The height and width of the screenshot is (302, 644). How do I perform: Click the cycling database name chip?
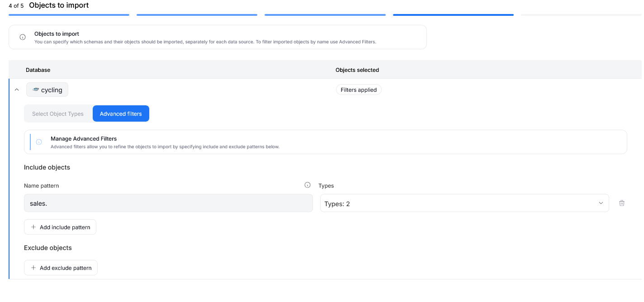point(47,90)
